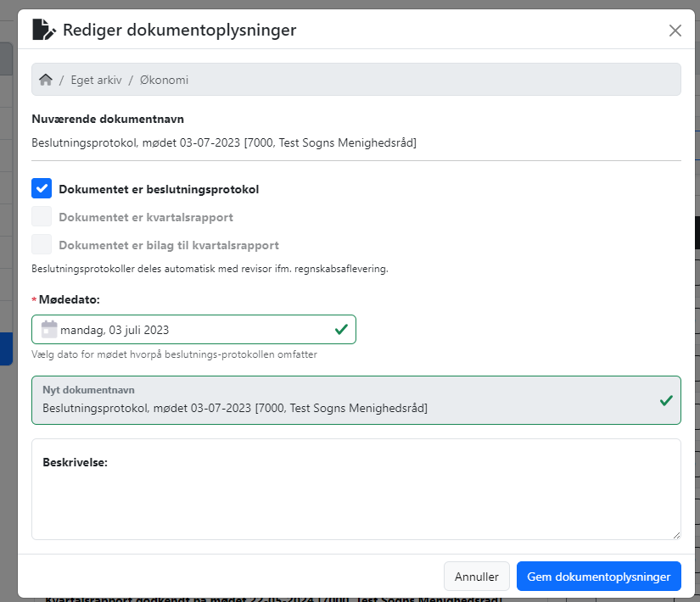Click the Nyt dokumentnavn field

point(356,400)
